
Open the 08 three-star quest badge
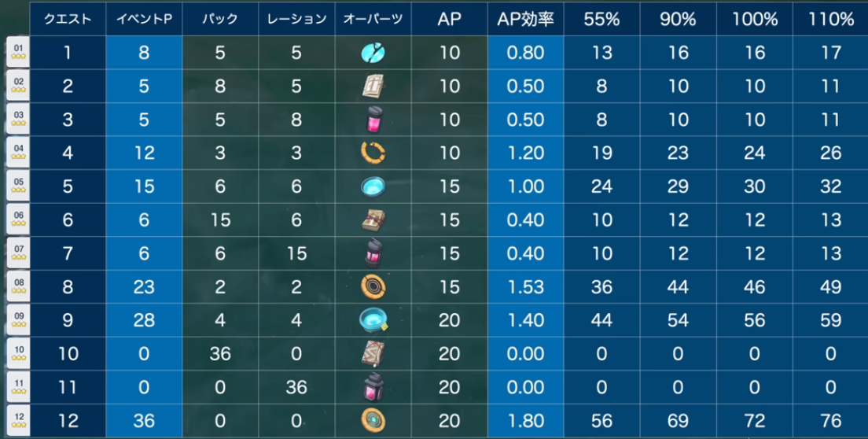(18, 286)
